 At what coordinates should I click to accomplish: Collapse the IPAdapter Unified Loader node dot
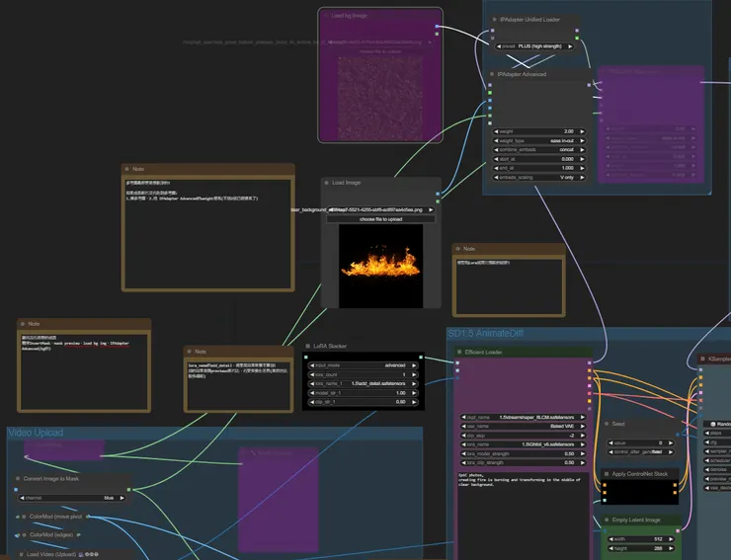pos(494,20)
